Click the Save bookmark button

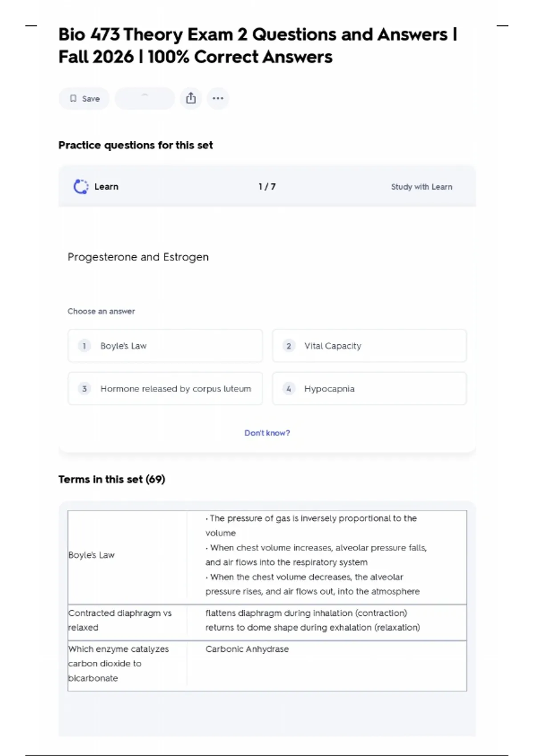pyautogui.click(x=84, y=99)
